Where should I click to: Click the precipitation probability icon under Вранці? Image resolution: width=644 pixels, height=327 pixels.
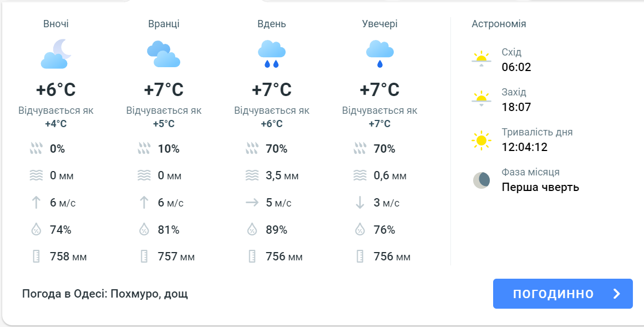tap(144, 149)
